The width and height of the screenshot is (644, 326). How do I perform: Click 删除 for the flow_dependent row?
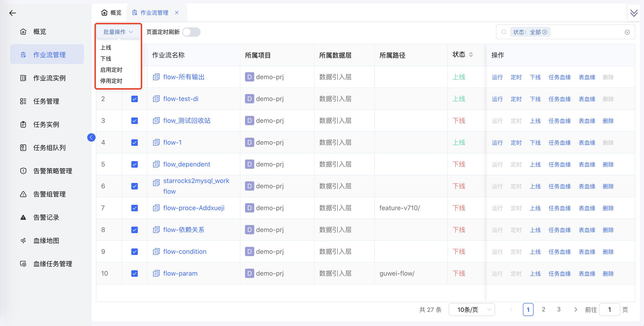(x=608, y=164)
